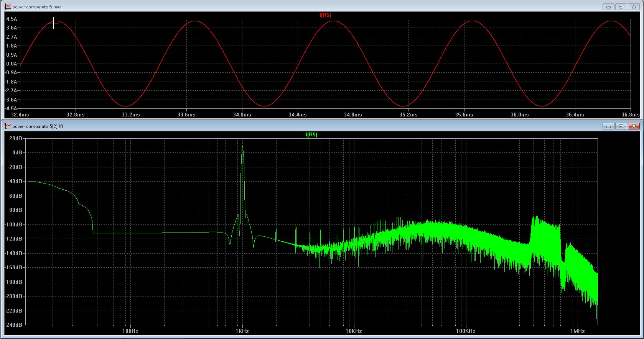Image resolution: width=644 pixels, height=339 pixels.
Task: Click the -80dB magnitude axis label
Action: 15,210
